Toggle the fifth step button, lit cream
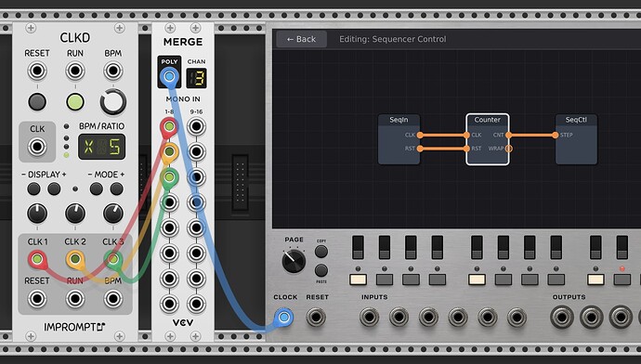The width and height of the screenshot is (641, 364). coord(477,279)
